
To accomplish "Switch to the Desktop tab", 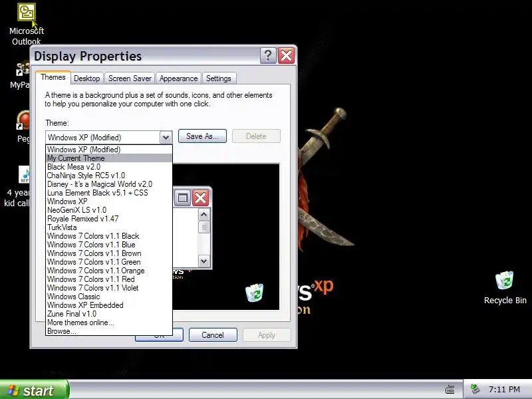I will tap(87, 78).
